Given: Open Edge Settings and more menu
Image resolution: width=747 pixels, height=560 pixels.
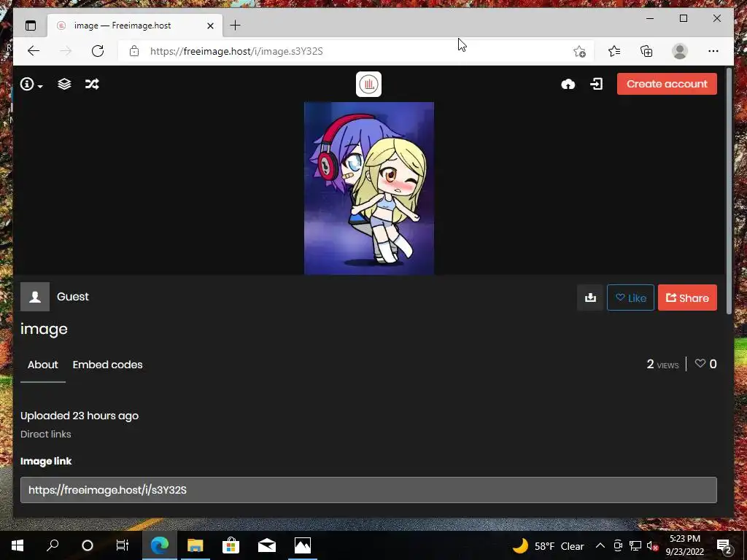Looking at the screenshot, I should (713, 51).
